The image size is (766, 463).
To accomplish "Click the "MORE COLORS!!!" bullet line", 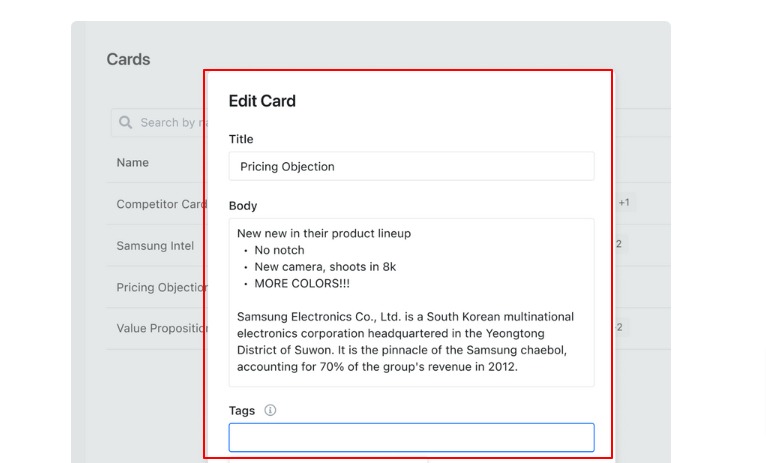I will click(301, 283).
